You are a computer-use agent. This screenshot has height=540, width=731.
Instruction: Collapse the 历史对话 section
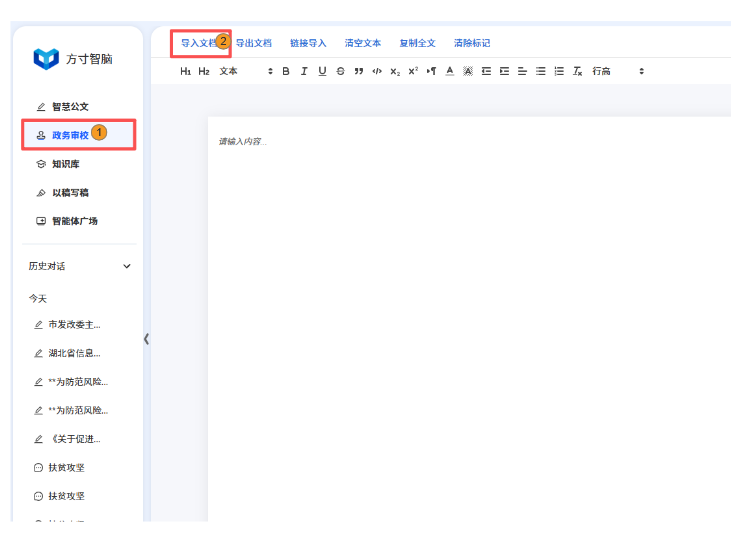(x=126, y=267)
